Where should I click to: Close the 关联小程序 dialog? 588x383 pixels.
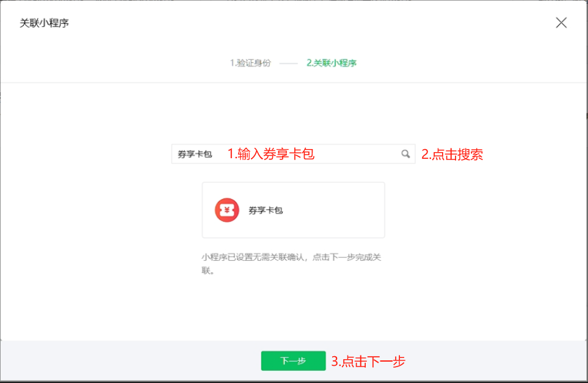[x=561, y=23]
